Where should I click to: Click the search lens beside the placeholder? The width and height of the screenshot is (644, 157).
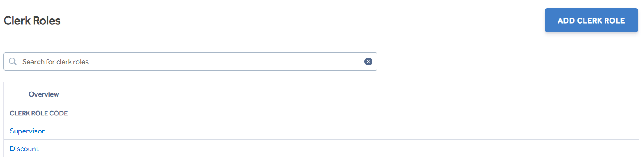pyautogui.click(x=13, y=62)
